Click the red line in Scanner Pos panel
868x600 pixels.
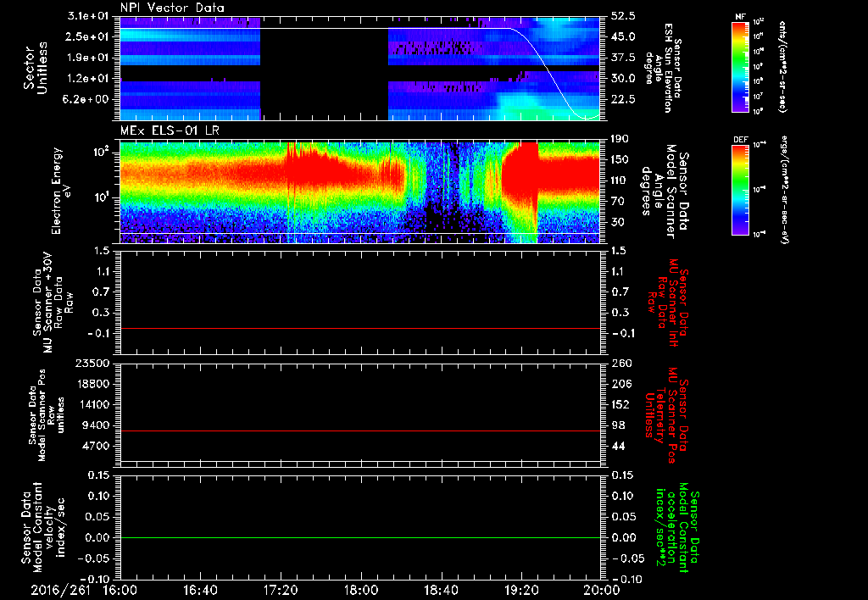point(359,431)
